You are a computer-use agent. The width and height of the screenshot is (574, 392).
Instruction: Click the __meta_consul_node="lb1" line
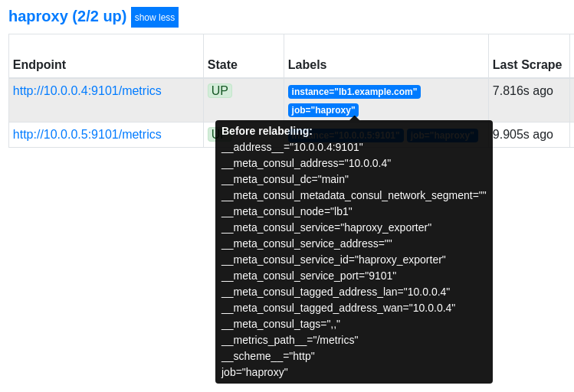tap(287, 211)
